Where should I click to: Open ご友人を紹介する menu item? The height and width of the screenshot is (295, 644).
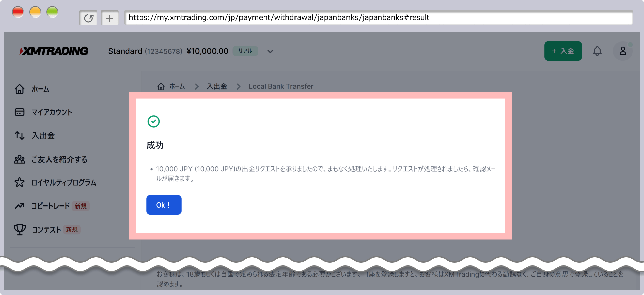tap(59, 159)
